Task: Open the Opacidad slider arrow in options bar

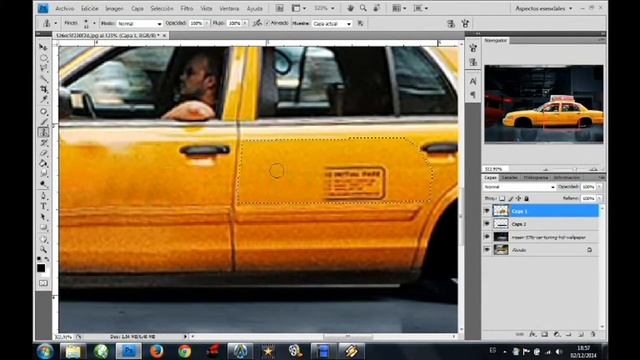Action: (207, 23)
